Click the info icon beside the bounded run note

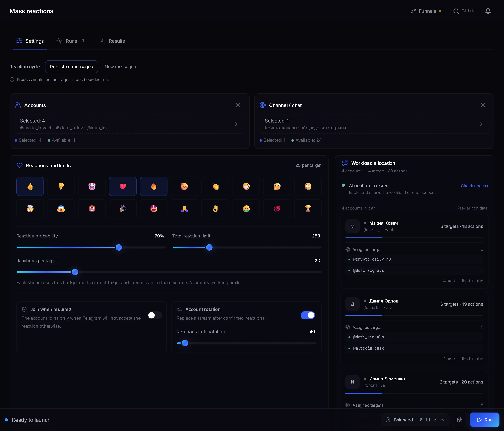point(12,80)
